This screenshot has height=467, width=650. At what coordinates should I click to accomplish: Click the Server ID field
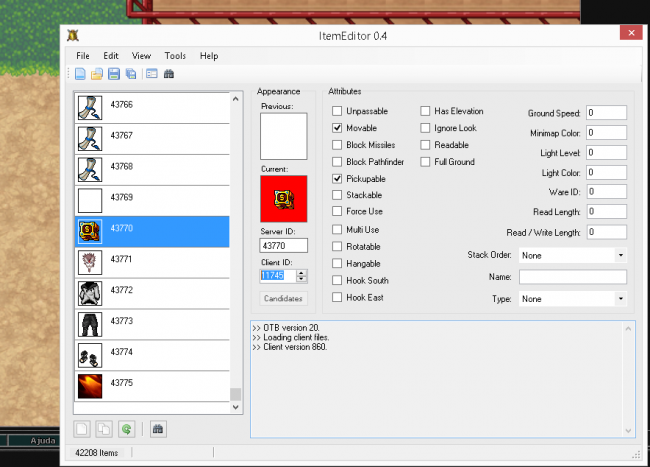click(x=284, y=246)
